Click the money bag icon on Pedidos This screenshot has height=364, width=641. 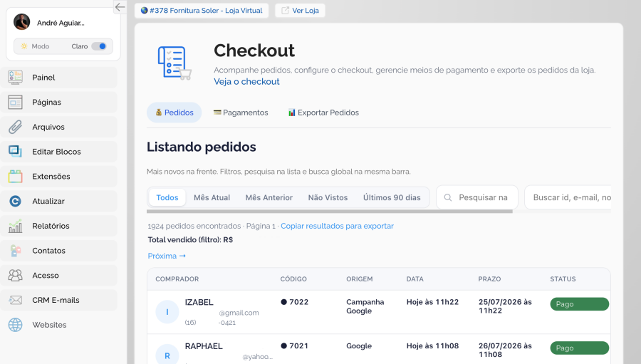(x=159, y=113)
